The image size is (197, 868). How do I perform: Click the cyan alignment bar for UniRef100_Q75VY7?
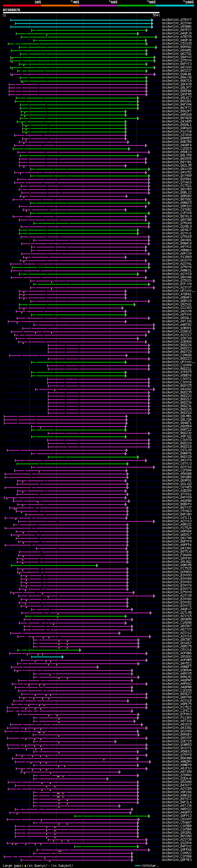pos(82,20)
